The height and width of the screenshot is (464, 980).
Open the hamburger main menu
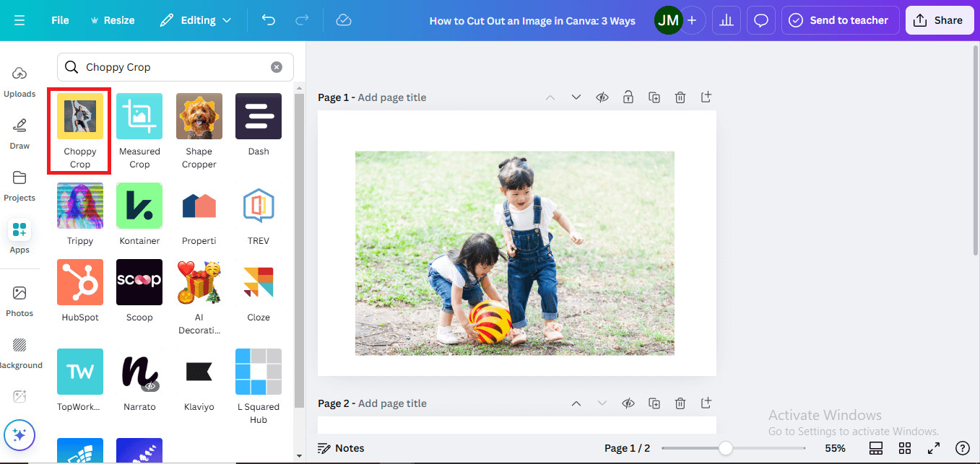coord(19,20)
